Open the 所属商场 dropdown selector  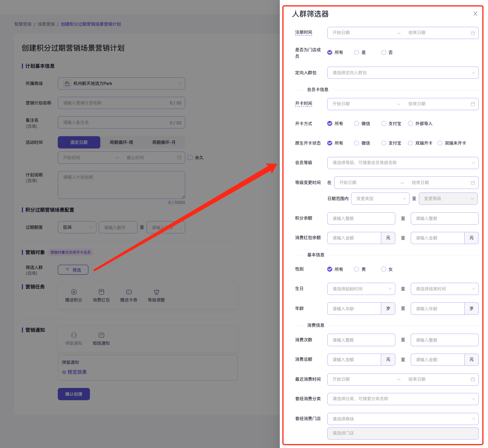(121, 83)
